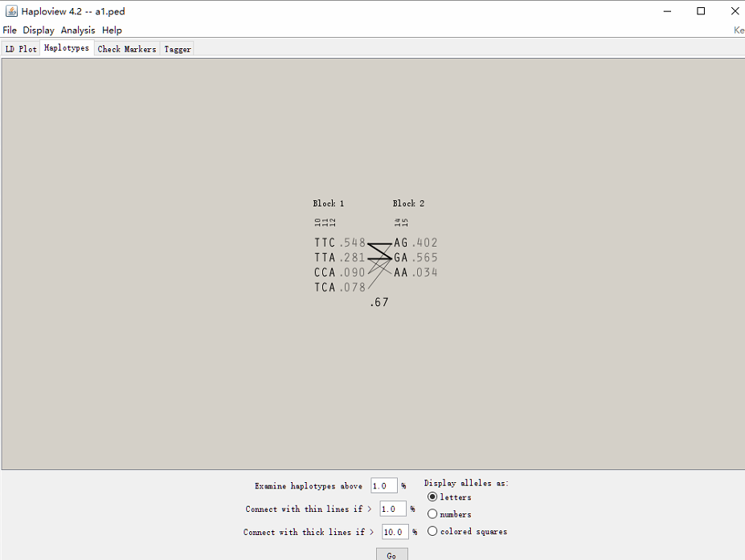
Task: Close the Haploview window
Action: [x=735, y=11]
